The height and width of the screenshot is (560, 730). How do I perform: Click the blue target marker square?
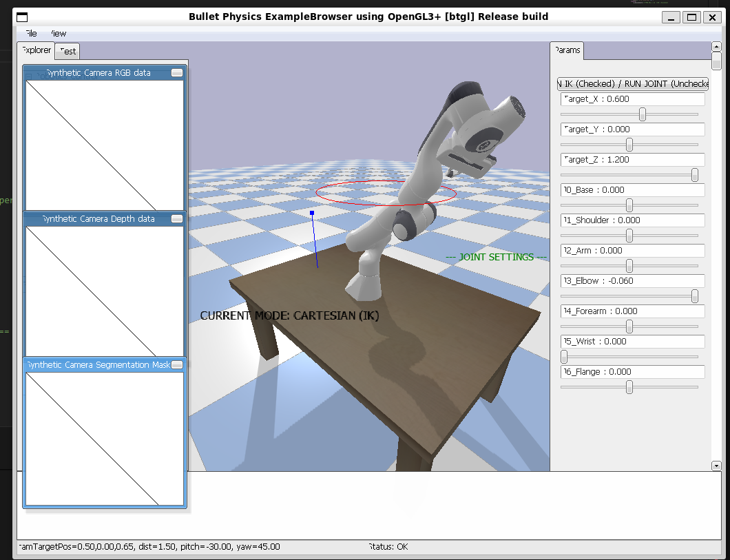[312, 213]
